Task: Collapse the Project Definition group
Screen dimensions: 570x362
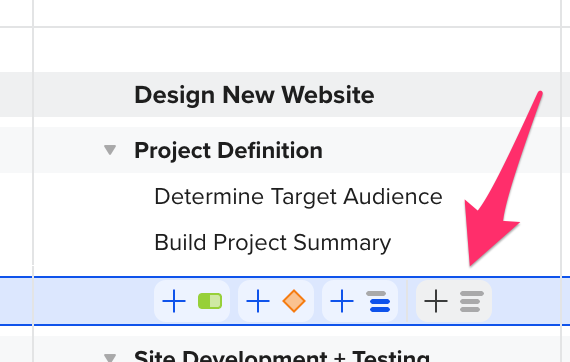Action: click(110, 150)
